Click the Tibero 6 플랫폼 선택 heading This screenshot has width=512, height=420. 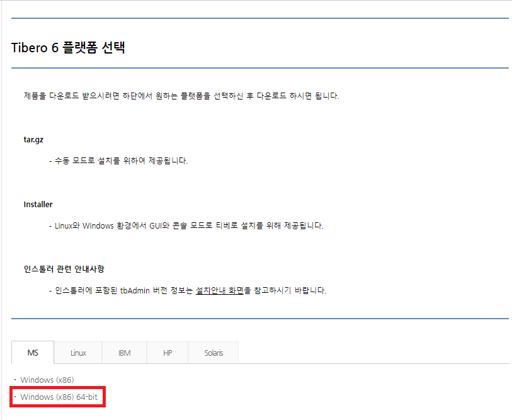(x=68, y=48)
